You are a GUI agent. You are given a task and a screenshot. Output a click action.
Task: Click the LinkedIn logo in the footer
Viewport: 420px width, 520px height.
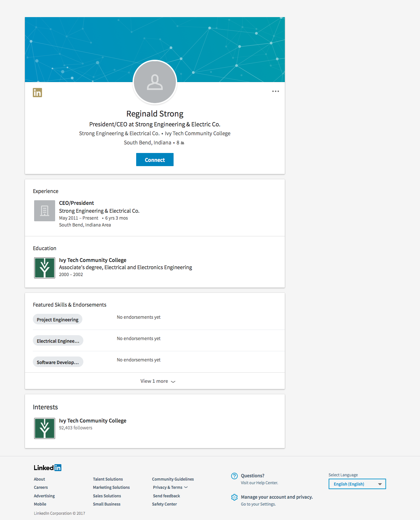(48, 468)
